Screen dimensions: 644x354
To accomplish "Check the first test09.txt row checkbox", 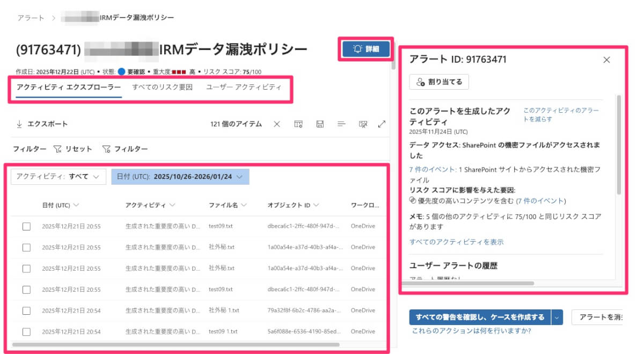I will pyautogui.click(x=26, y=226).
